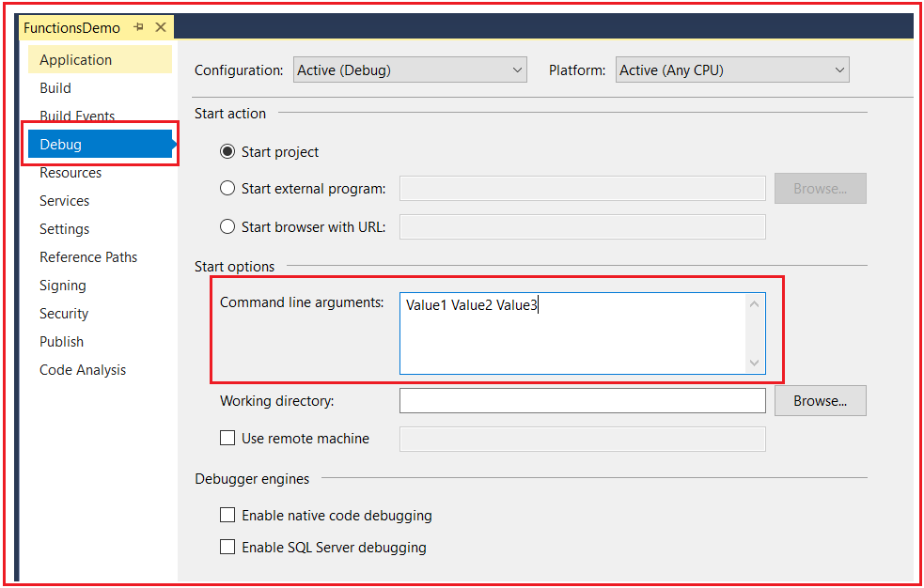Open the Configuration dropdown

tap(516, 69)
